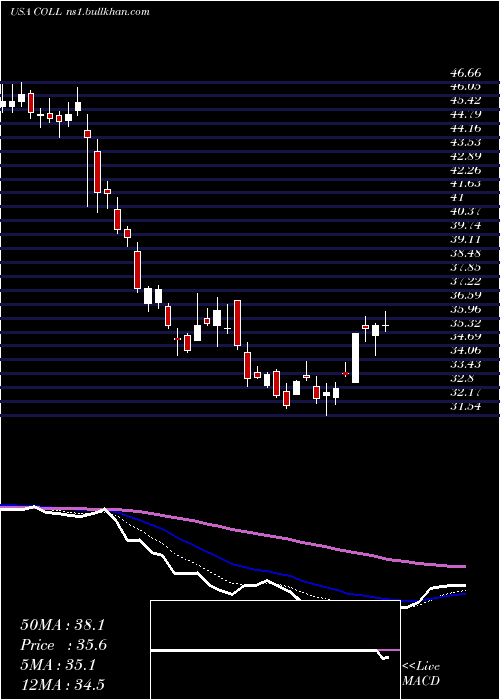
Task: Click the 44.16 price axis label
Action: (x=464, y=128)
